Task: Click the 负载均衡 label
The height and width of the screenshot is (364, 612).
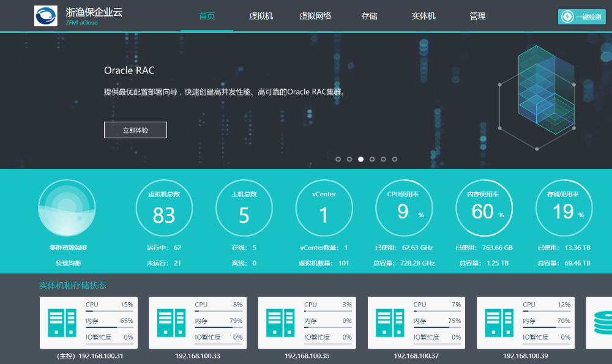Action: [68, 263]
